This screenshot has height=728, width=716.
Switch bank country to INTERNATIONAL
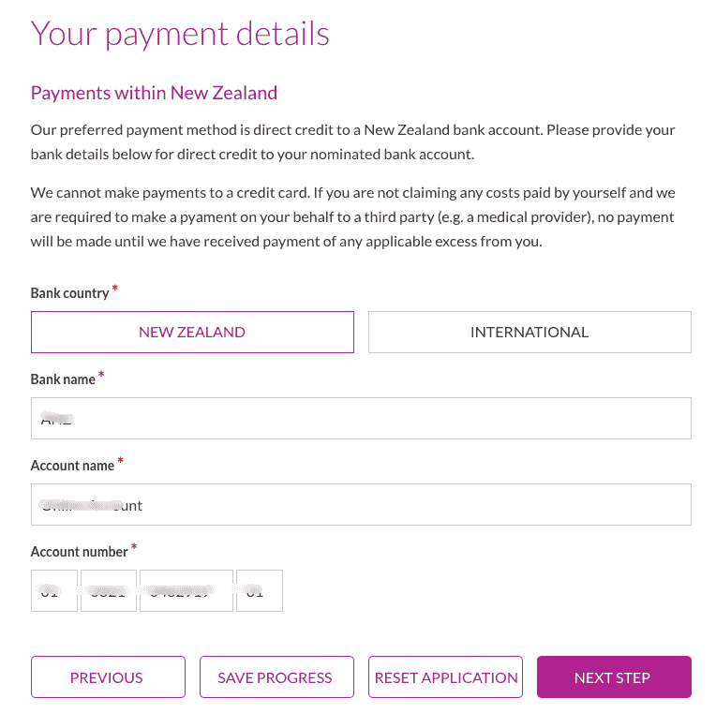coord(530,333)
